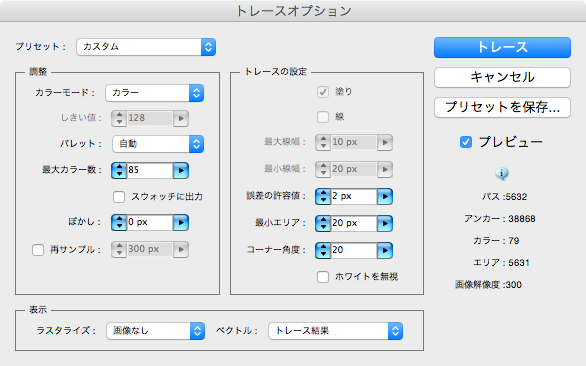The height and width of the screenshot is (366, 586).
Task: Click the disabled しきい値 slider arrow
Action: click(181, 119)
